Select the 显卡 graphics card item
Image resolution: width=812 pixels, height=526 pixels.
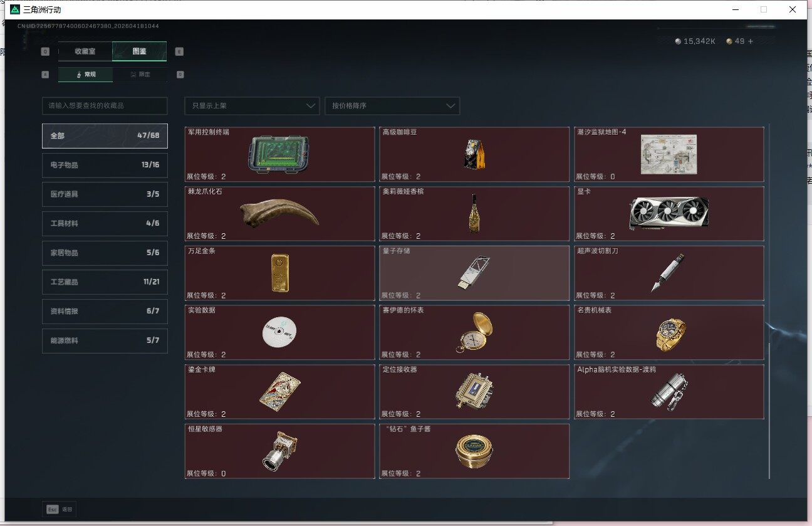[x=669, y=214]
